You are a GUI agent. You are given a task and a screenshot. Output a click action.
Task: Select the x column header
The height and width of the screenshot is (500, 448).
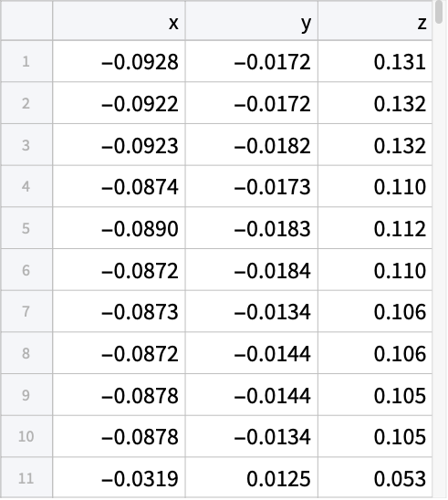pyautogui.click(x=119, y=21)
